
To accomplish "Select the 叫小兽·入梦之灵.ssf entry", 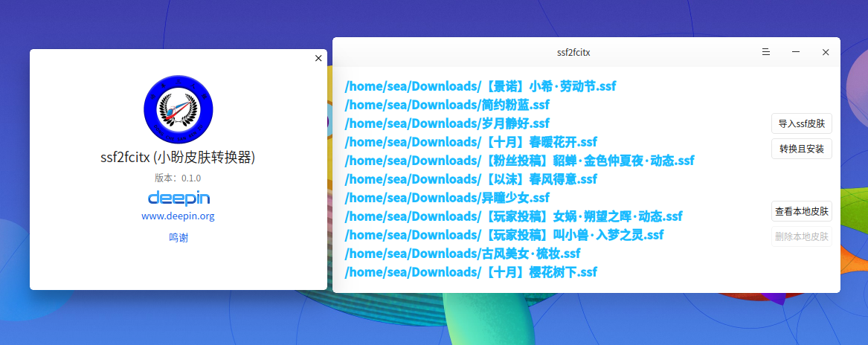I will point(504,235).
